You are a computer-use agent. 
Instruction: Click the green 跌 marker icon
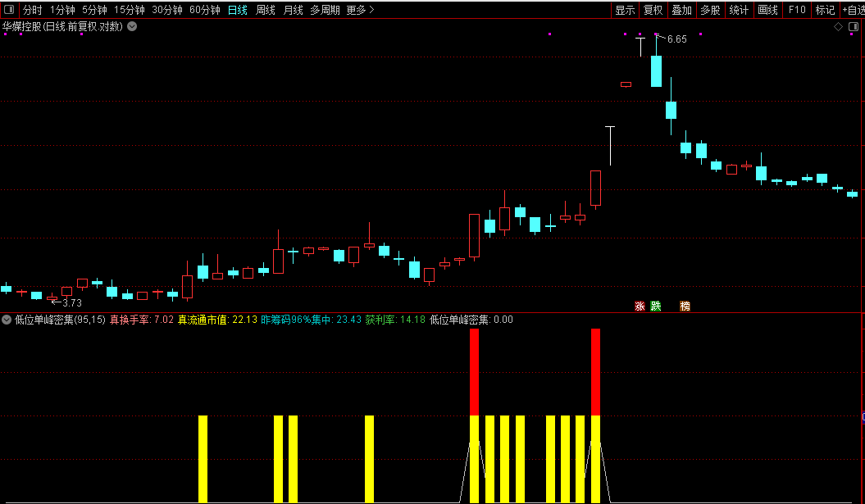click(655, 306)
